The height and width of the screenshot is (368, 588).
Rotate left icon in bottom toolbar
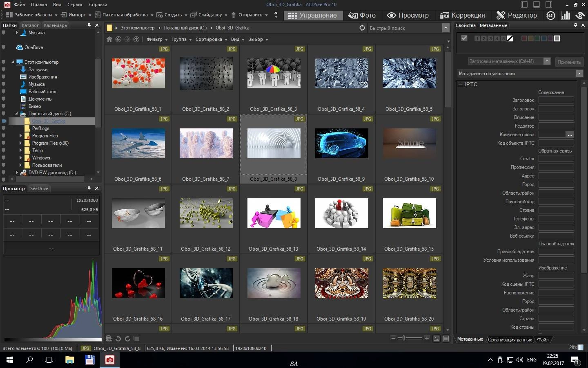point(118,339)
